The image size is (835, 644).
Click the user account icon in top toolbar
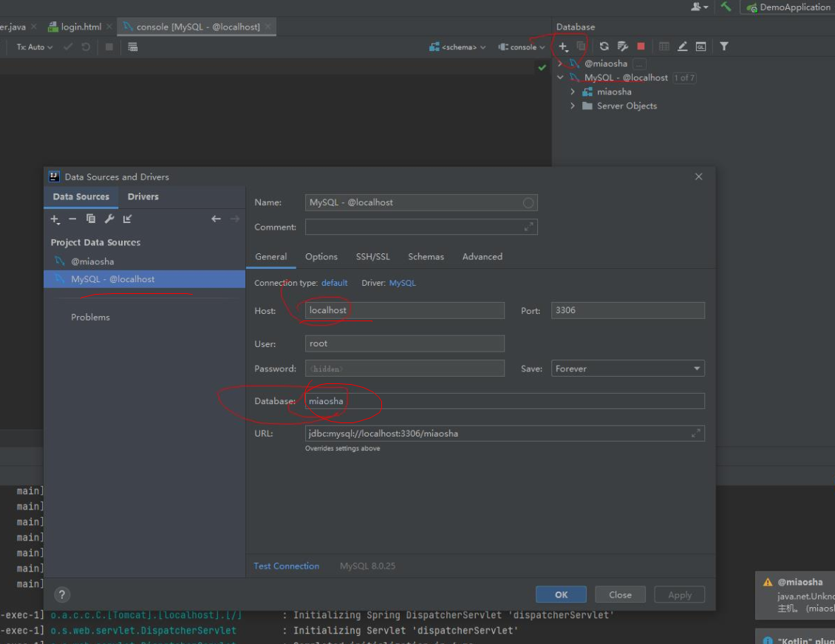[699, 7]
